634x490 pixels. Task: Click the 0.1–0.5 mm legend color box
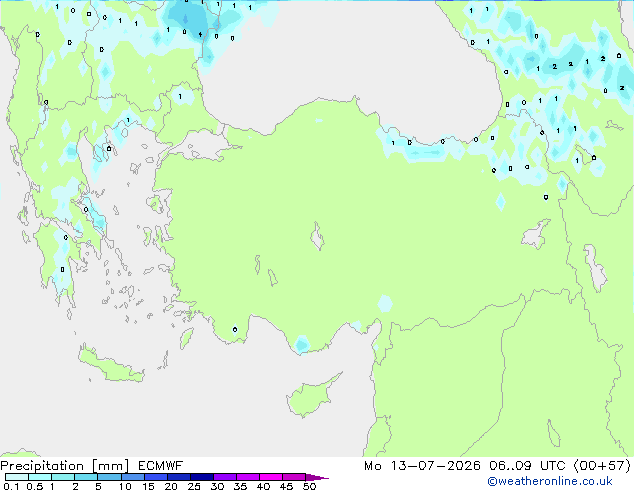click(x=17, y=477)
